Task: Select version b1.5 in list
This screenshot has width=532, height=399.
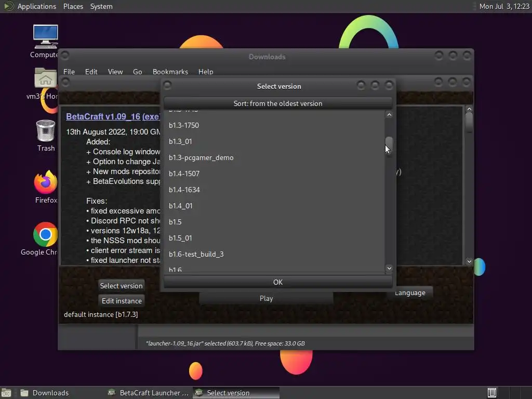Action: (274, 221)
